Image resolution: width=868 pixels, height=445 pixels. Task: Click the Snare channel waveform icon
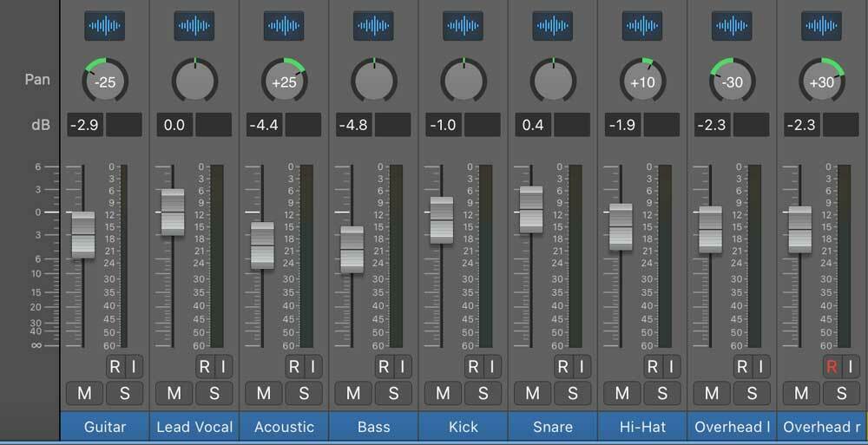coord(553,25)
